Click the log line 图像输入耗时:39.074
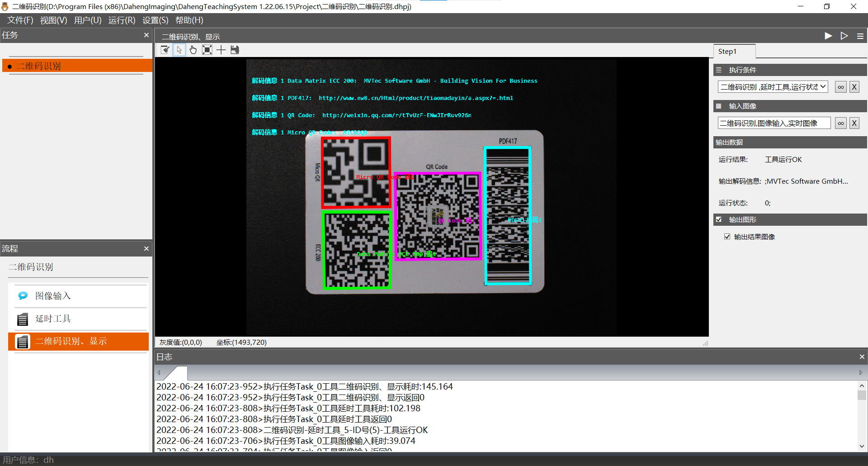The image size is (868, 466). coord(286,441)
